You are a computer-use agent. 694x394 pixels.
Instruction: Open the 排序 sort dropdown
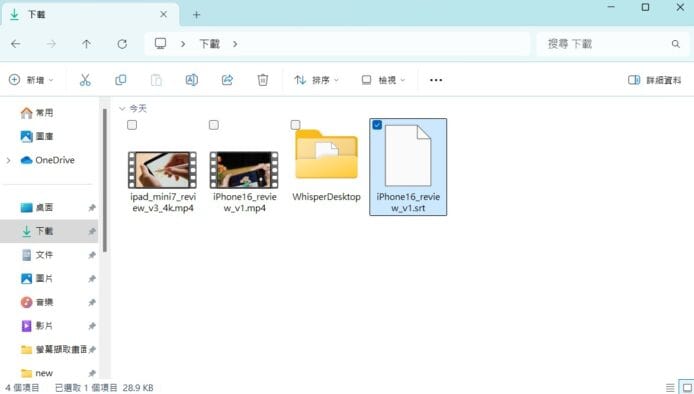[316, 80]
